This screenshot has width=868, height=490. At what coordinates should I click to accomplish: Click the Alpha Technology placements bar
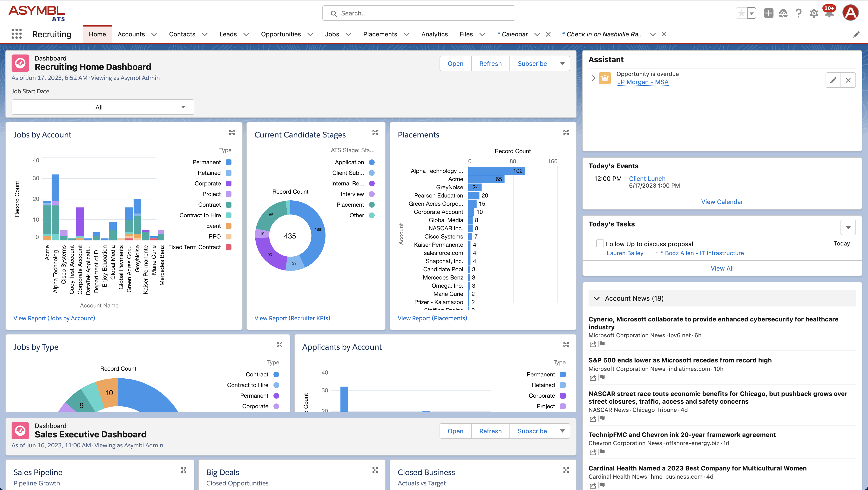click(496, 171)
